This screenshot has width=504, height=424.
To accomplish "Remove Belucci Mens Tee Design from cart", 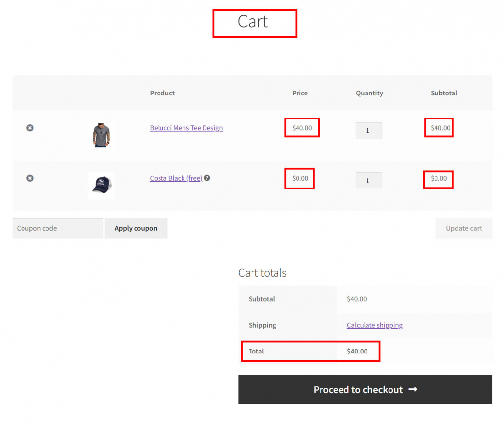I will point(30,128).
